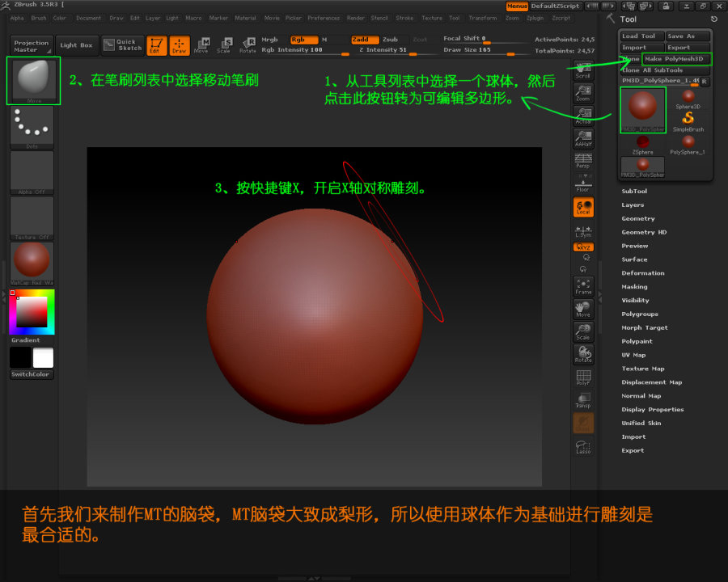Click the Move view icon in right shelf
The height and width of the screenshot is (582, 728).
583,309
